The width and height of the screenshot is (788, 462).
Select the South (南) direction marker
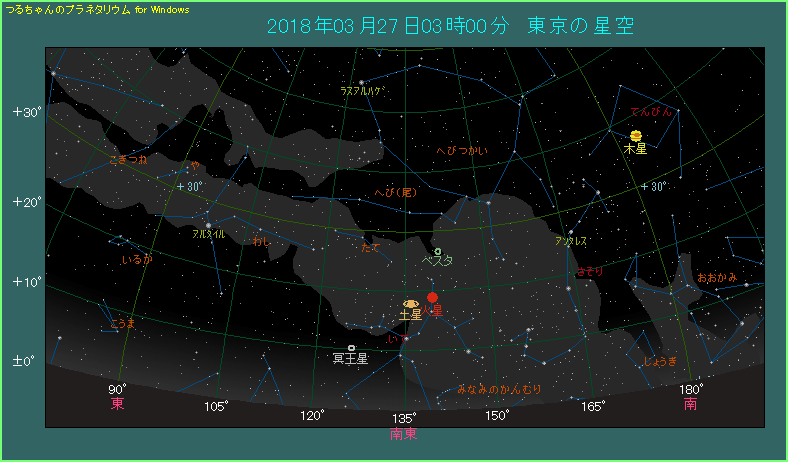pyautogui.click(x=690, y=404)
